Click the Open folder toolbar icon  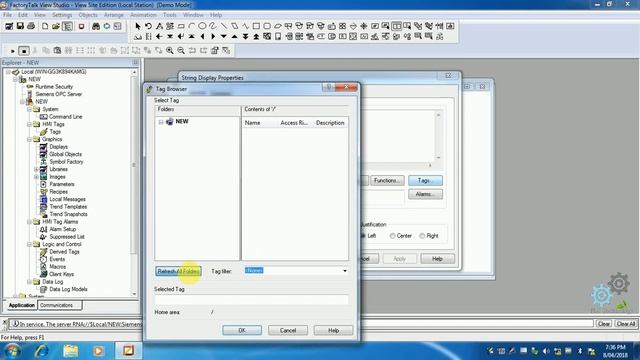(56, 26)
